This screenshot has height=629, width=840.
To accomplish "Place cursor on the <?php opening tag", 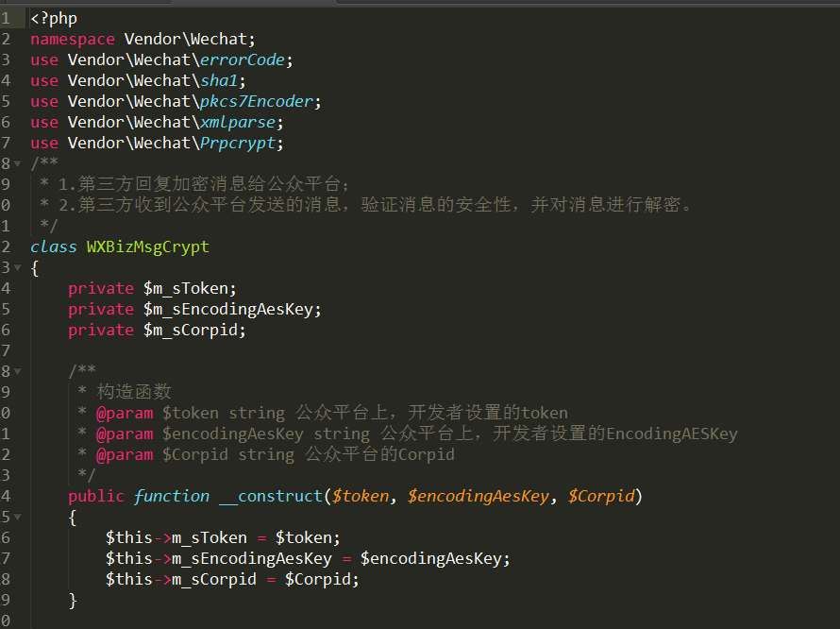I will pyautogui.click(x=54, y=18).
